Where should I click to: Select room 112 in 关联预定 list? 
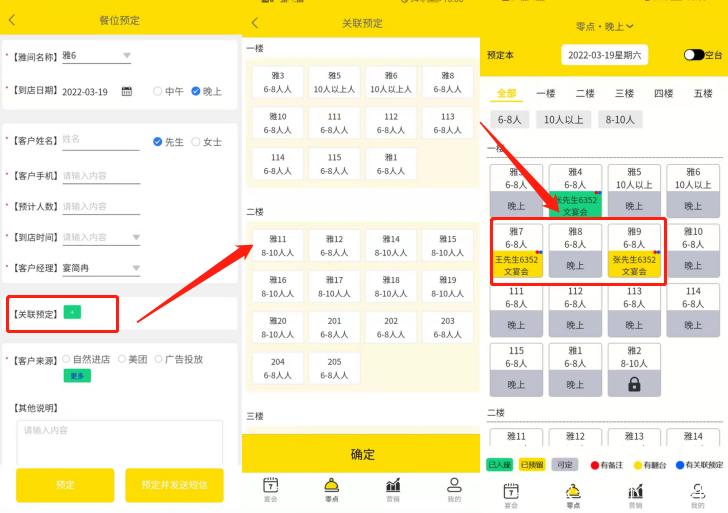(391, 123)
